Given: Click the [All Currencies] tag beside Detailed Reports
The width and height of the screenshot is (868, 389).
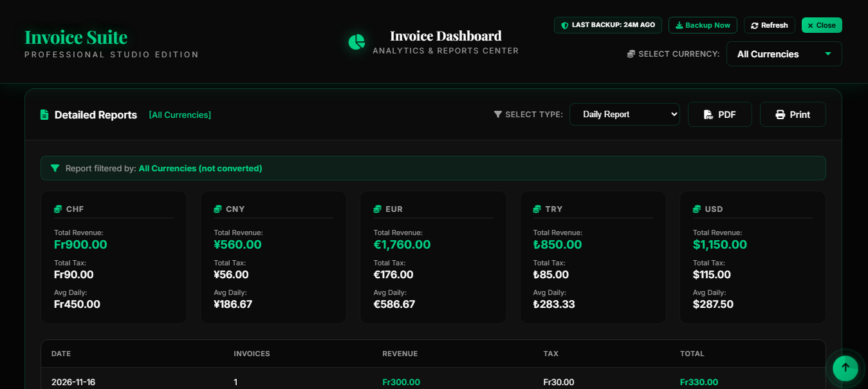Looking at the screenshot, I should pos(180,115).
